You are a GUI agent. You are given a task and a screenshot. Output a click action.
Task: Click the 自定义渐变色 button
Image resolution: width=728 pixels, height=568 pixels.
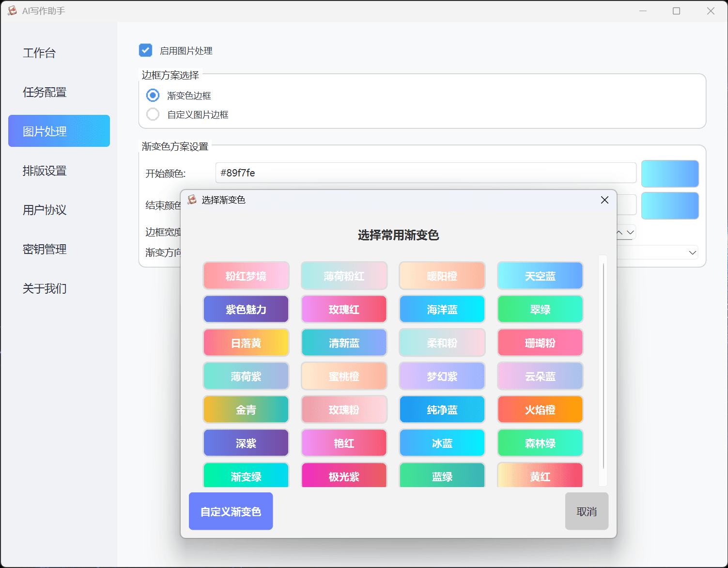[x=231, y=511]
